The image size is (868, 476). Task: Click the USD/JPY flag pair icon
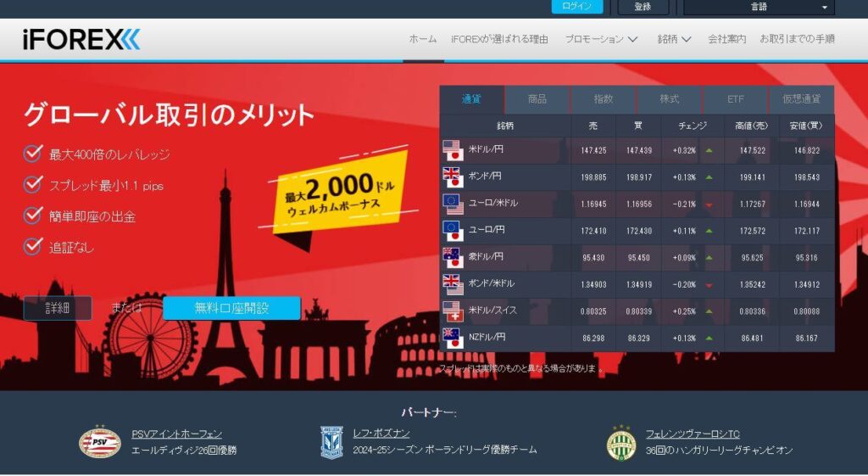pyautogui.click(x=453, y=150)
